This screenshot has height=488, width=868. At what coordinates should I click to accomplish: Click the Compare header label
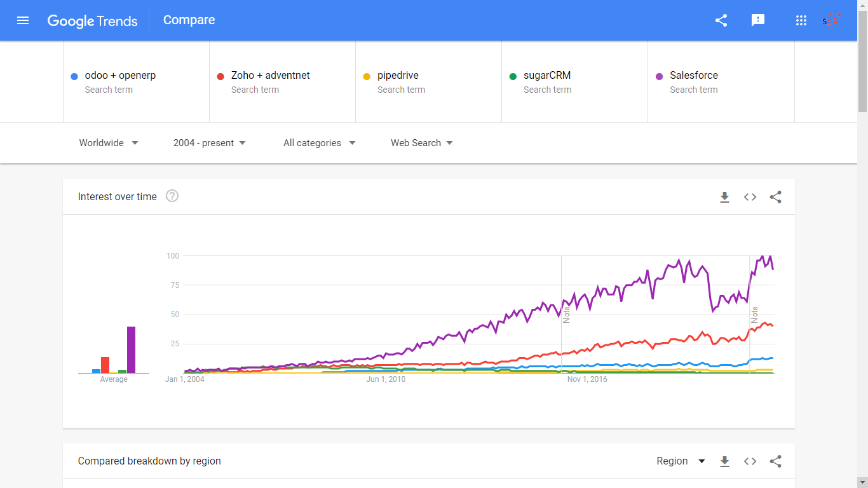(x=189, y=20)
